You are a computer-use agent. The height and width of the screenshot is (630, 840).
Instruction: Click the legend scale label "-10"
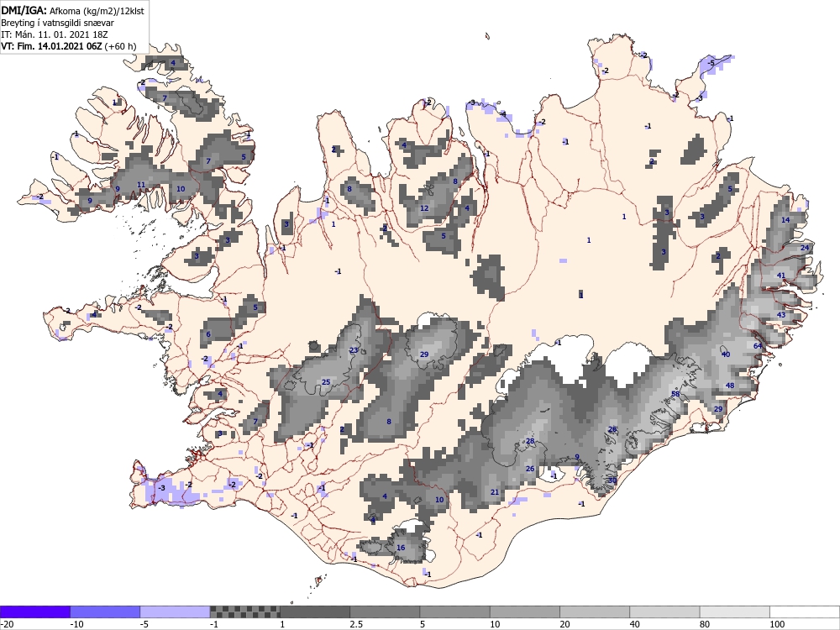click(x=77, y=624)
